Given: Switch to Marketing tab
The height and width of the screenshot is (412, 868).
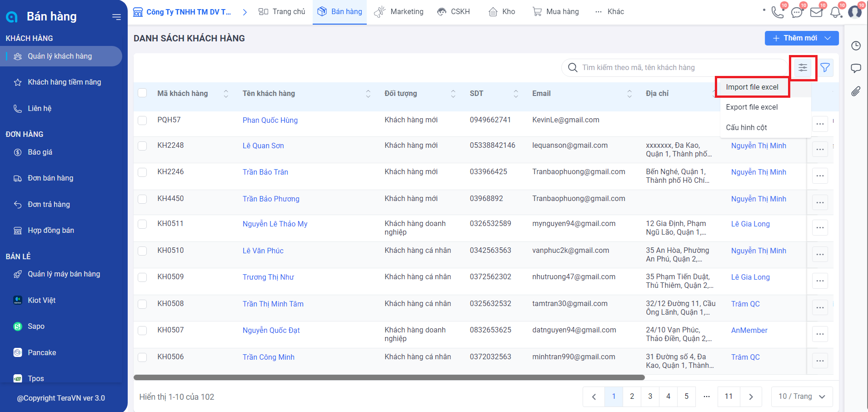Looking at the screenshot, I should [x=399, y=12].
